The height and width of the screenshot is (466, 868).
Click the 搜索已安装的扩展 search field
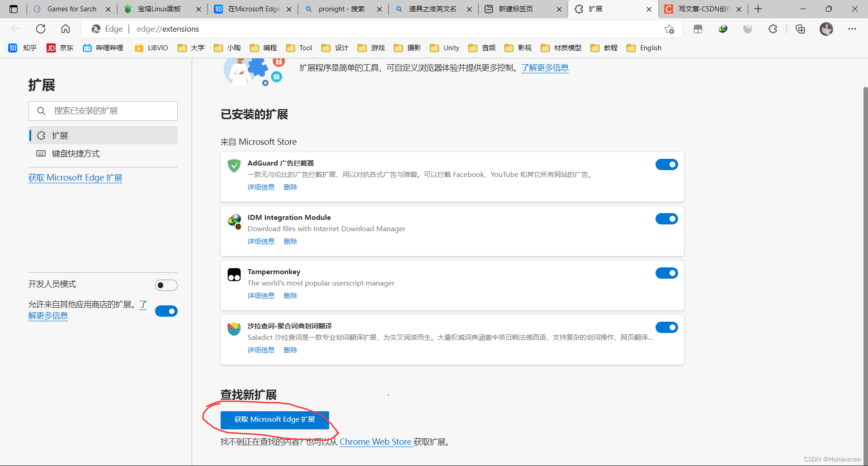click(x=103, y=111)
